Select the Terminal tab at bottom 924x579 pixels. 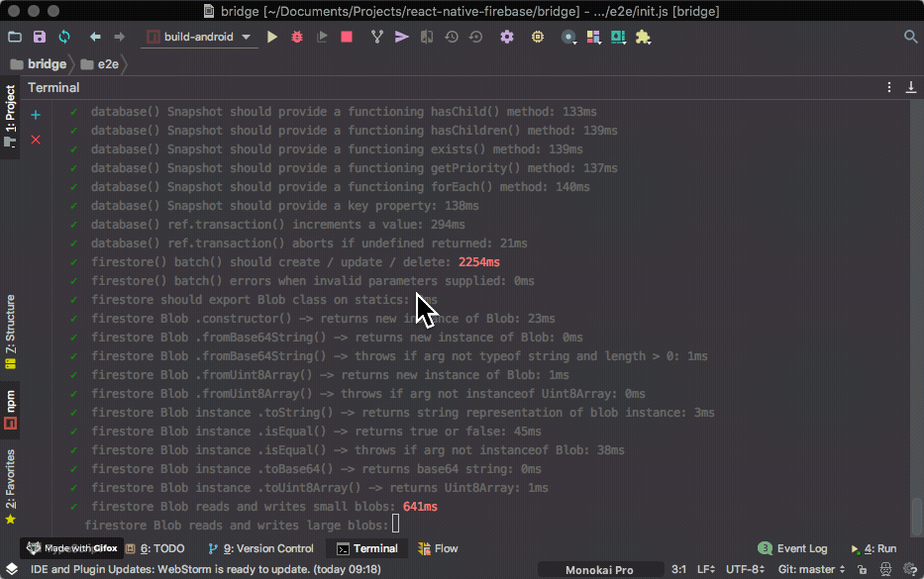(367, 548)
